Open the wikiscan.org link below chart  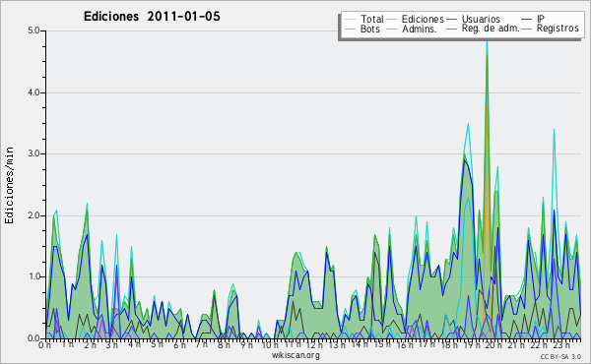(x=295, y=355)
